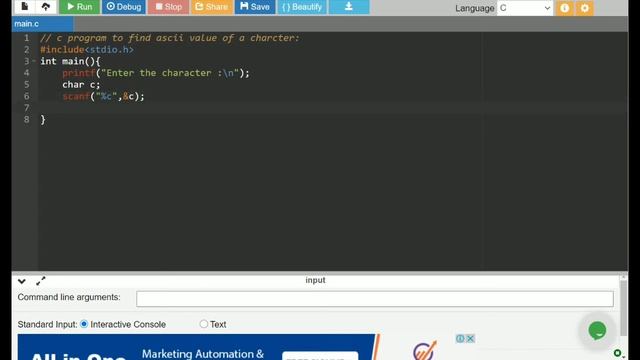This screenshot has width=640, height=360.
Task: Download the code with the arrow icon
Action: pos(349,7)
